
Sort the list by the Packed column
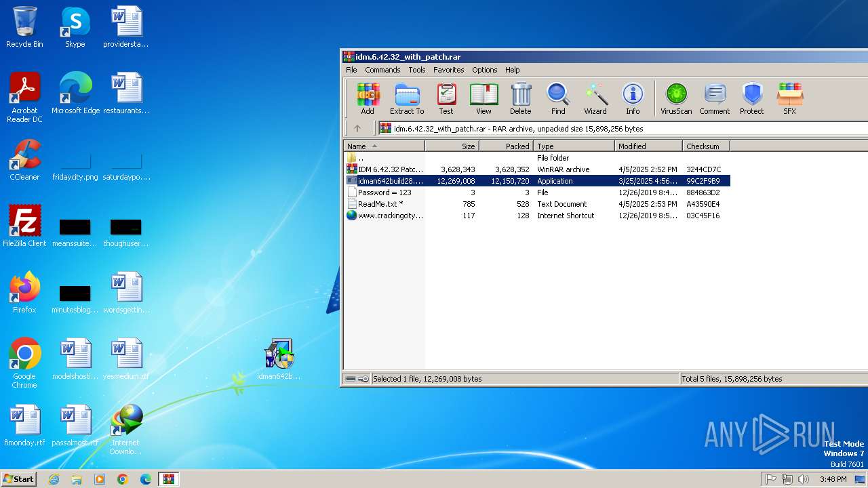pyautogui.click(x=506, y=146)
